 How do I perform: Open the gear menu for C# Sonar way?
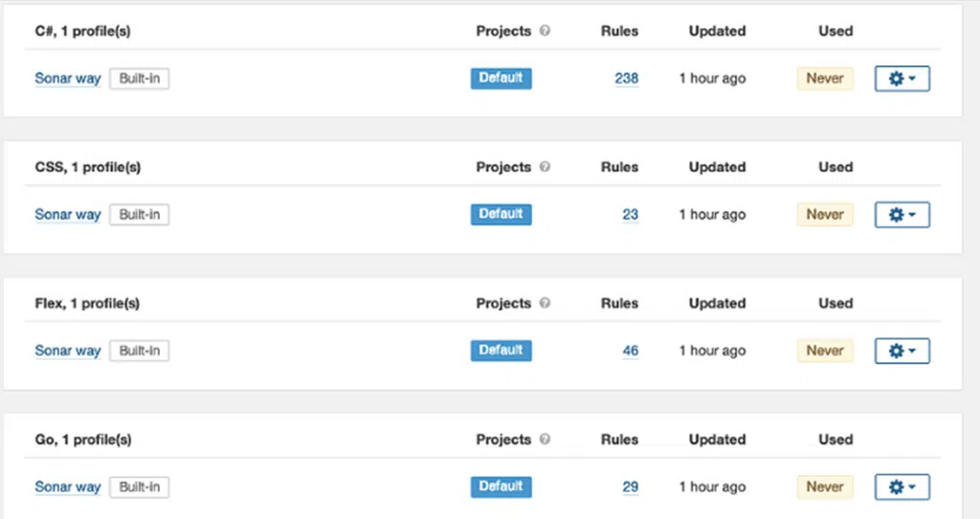(x=902, y=79)
